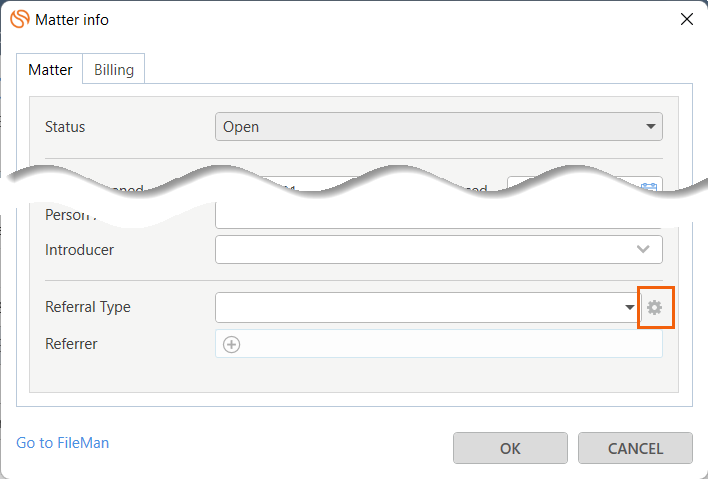This screenshot has height=479, width=708.
Task: Select the Matter tab
Action: pyautogui.click(x=50, y=70)
